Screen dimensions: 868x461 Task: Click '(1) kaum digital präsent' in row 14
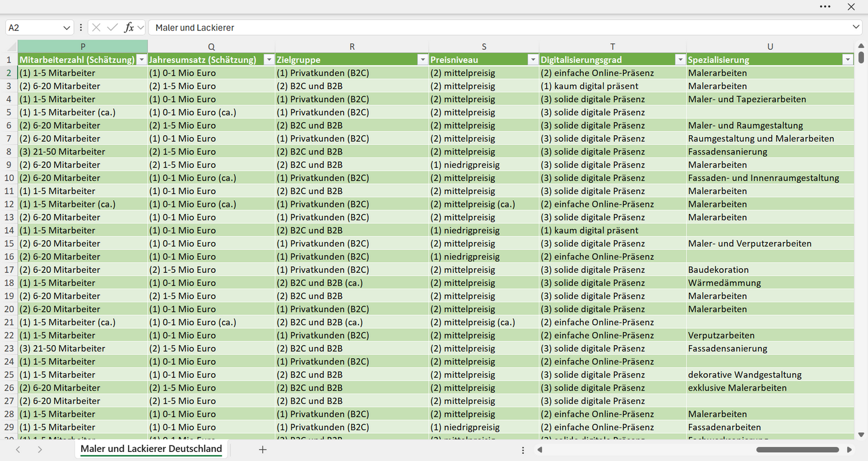point(613,230)
